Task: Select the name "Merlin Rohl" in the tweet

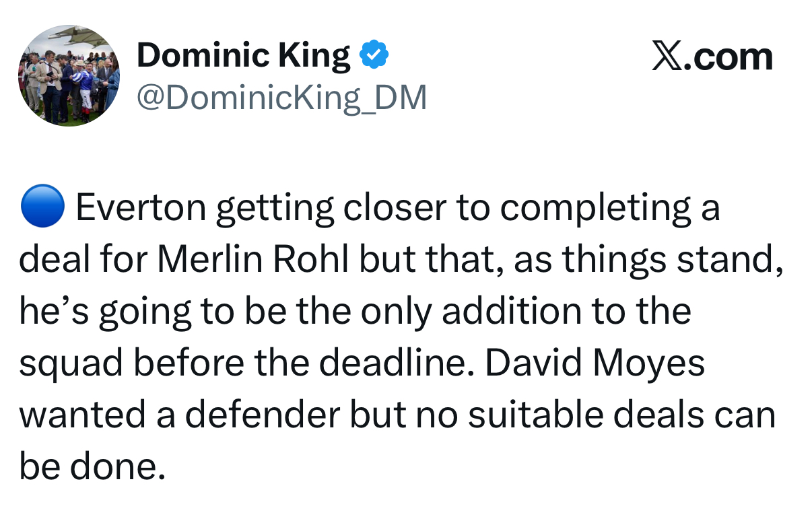Action: [254, 260]
